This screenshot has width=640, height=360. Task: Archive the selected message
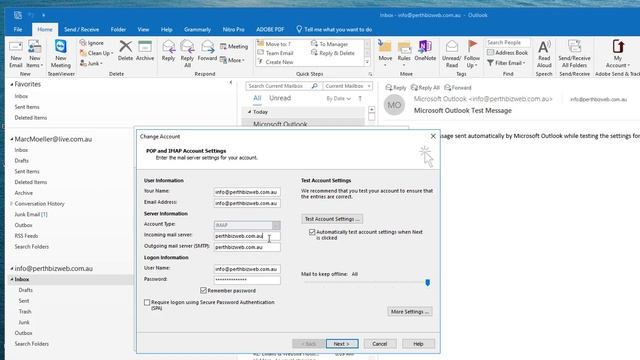tap(145, 51)
